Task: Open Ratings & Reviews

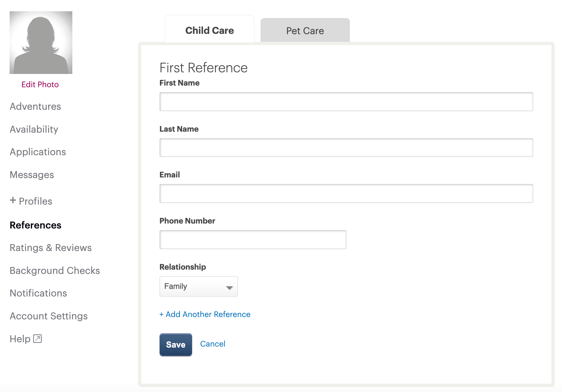Action: click(x=51, y=248)
